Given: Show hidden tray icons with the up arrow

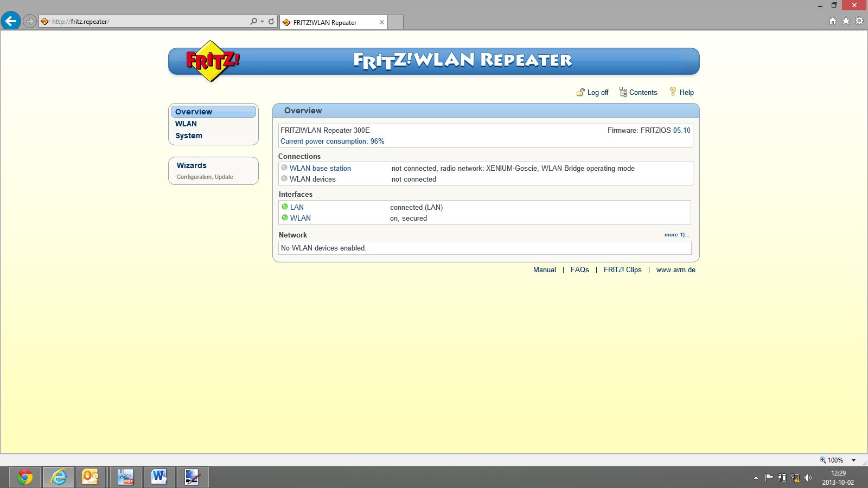Looking at the screenshot, I should (x=756, y=478).
